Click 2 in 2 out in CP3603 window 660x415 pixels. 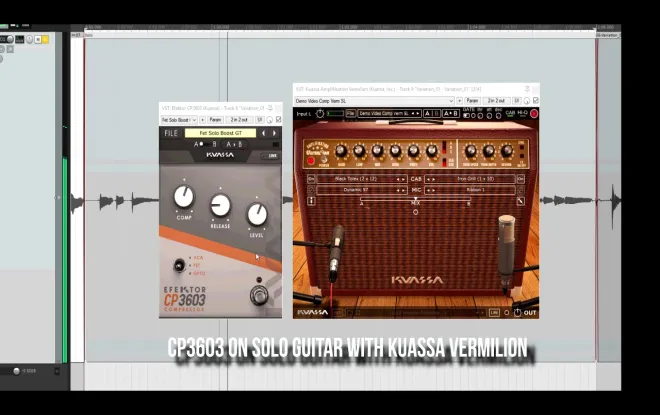239,120
